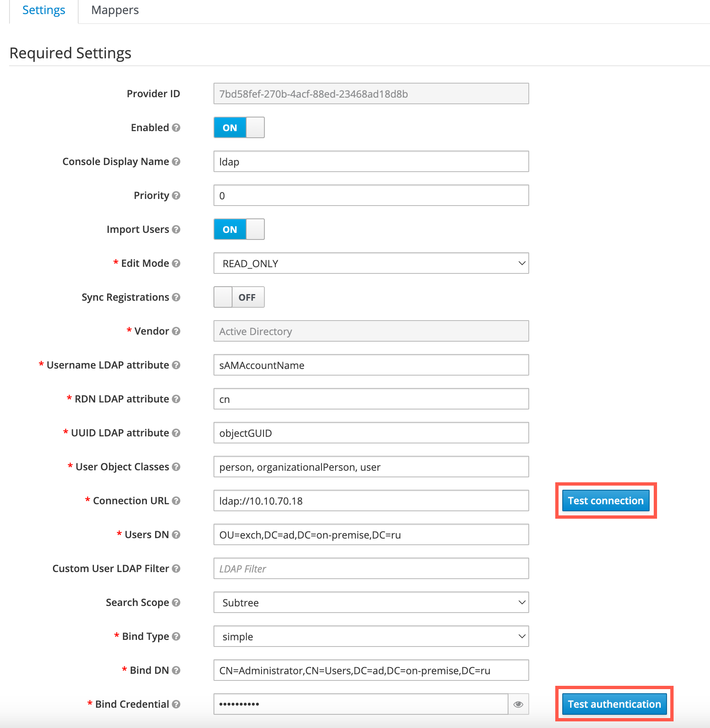Expand the Search Scope dropdown
Image resolution: width=710 pixels, height=728 pixels.
[371, 603]
